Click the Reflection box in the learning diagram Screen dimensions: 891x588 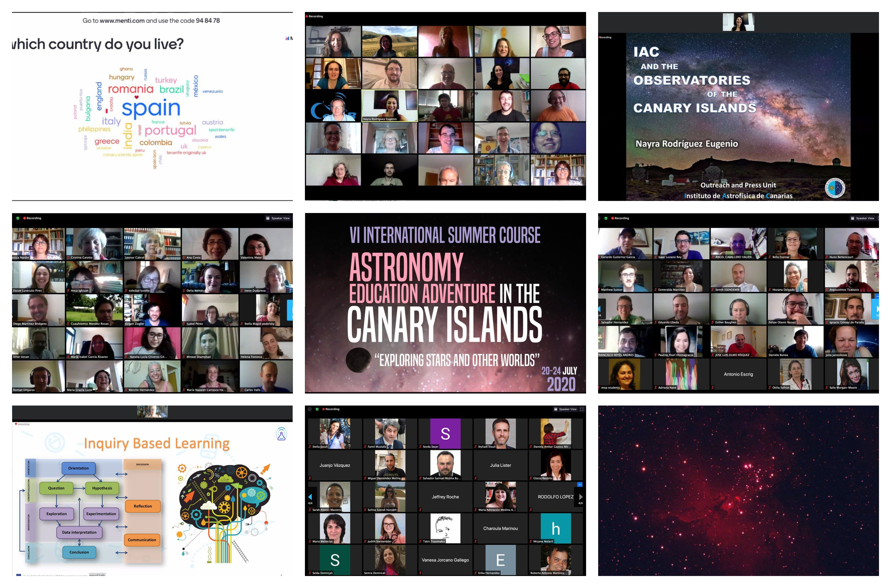pos(142,506)
